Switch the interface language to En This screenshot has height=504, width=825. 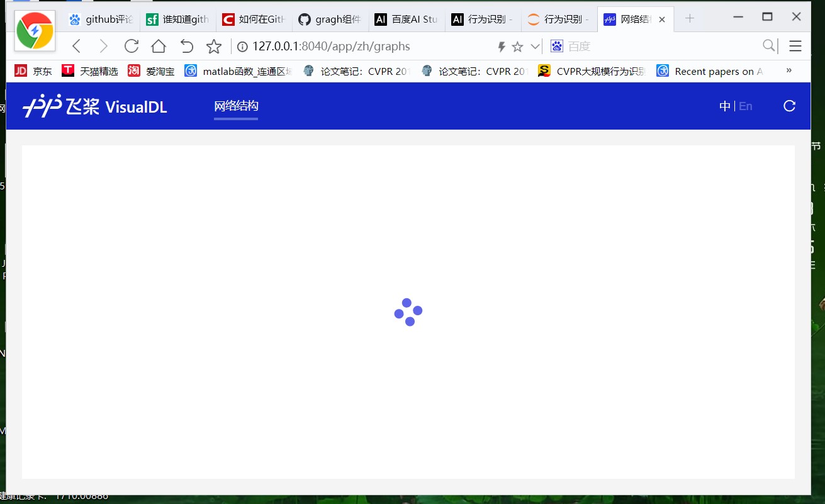(x=746, y=106)
